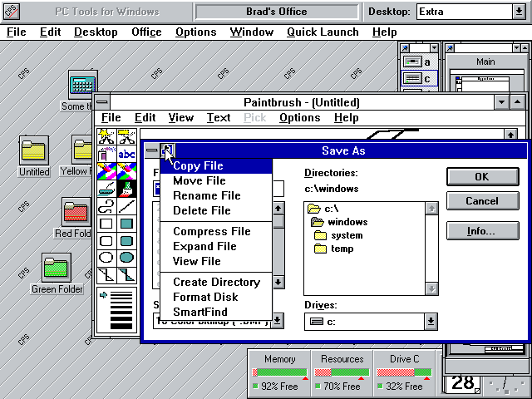The image size is (532, 399).
Task: Select drive c in the drive panel
Action: pyautogui.click(x=419, y=79)
